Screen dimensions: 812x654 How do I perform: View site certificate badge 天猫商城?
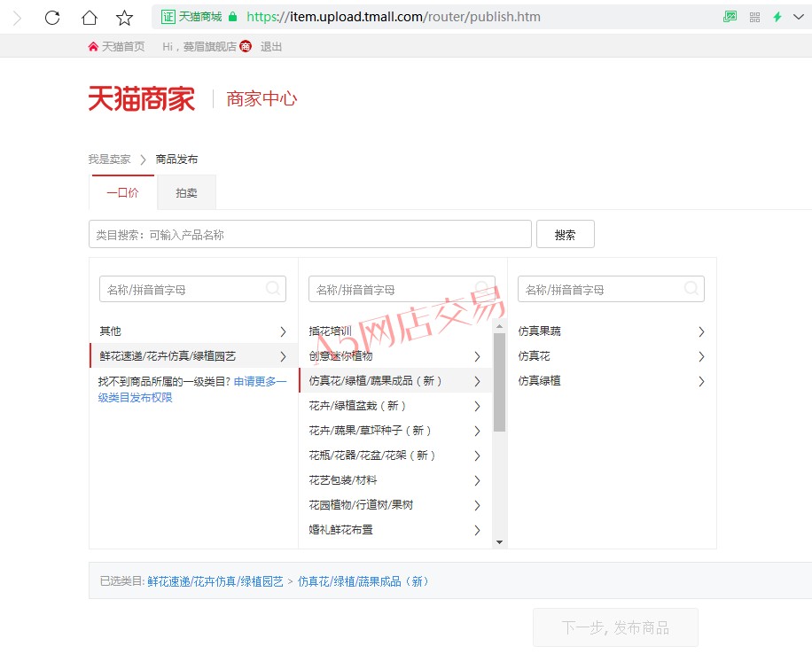pos(191,17)
